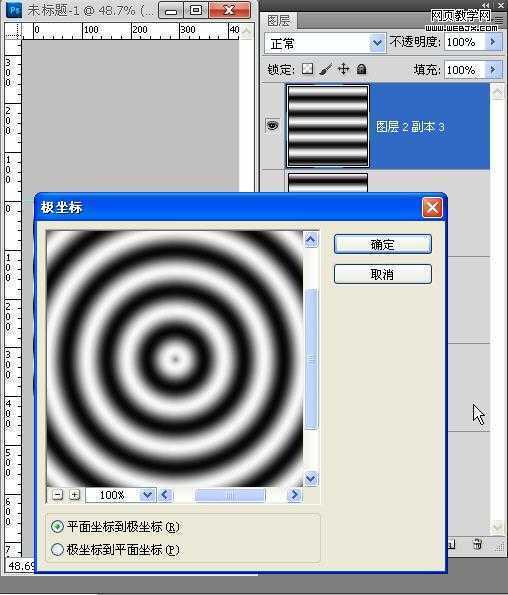Click the create new layer icon
508x595 pixels.
[x=451, y=544]
